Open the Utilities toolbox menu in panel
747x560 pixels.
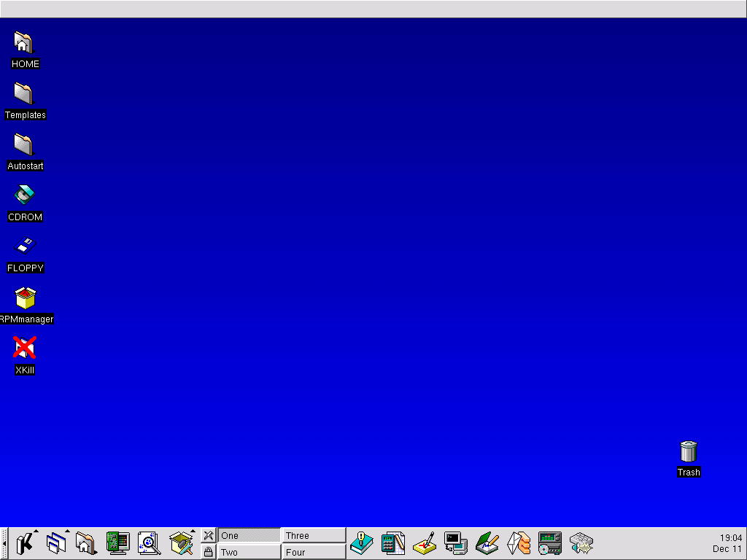(x=181, y=543)
